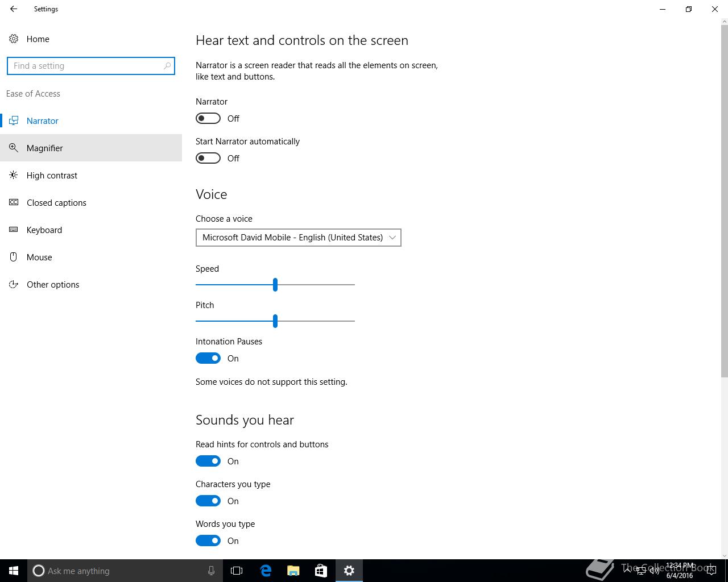728x582 pixels.
Task: Click the Other options sidebar icon
Action: (14, 284)
